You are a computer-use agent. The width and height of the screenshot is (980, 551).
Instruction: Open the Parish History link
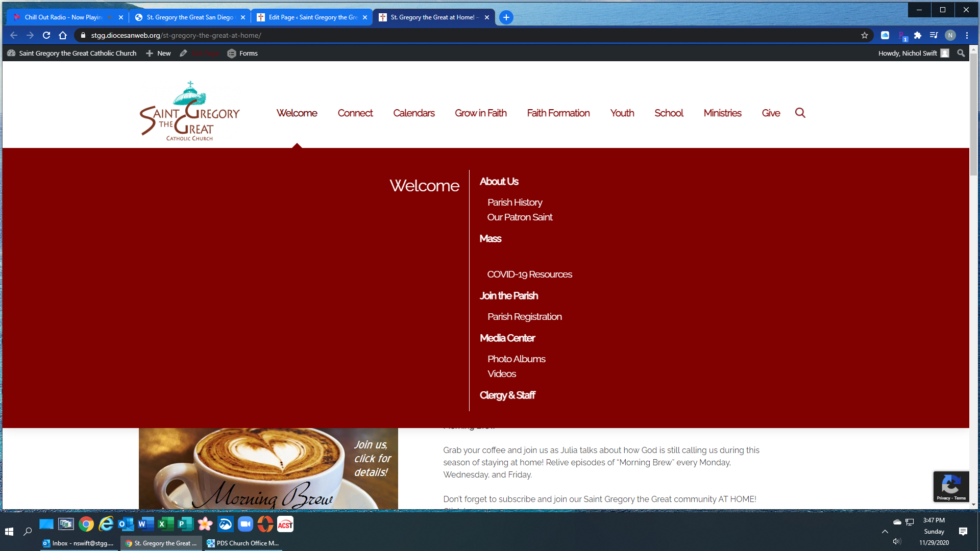point(514,203)
